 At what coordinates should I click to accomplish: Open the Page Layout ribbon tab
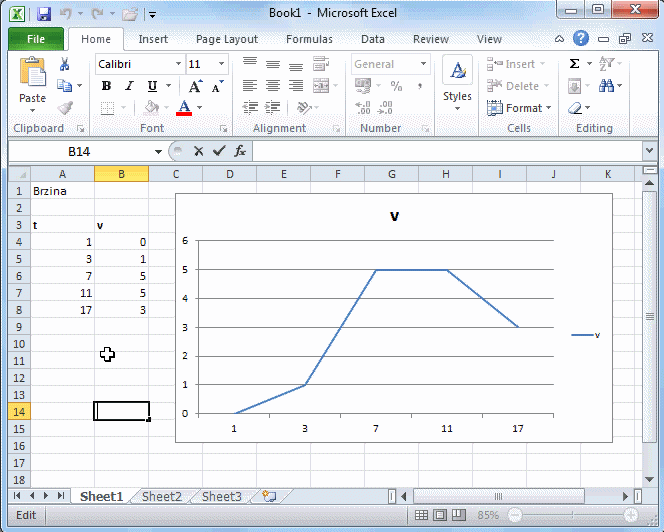tap(227, 39)
